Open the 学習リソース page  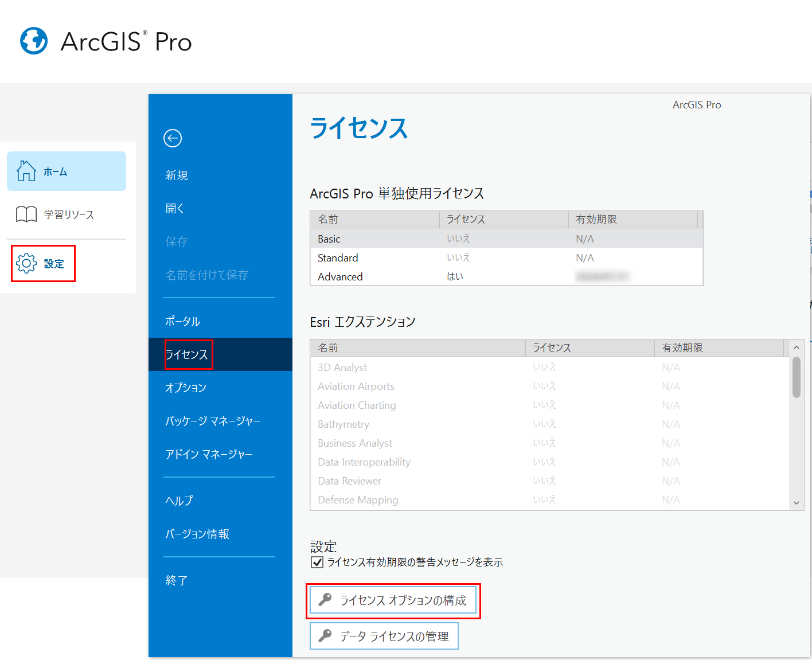pyautogui.click(x=67, y=214)
